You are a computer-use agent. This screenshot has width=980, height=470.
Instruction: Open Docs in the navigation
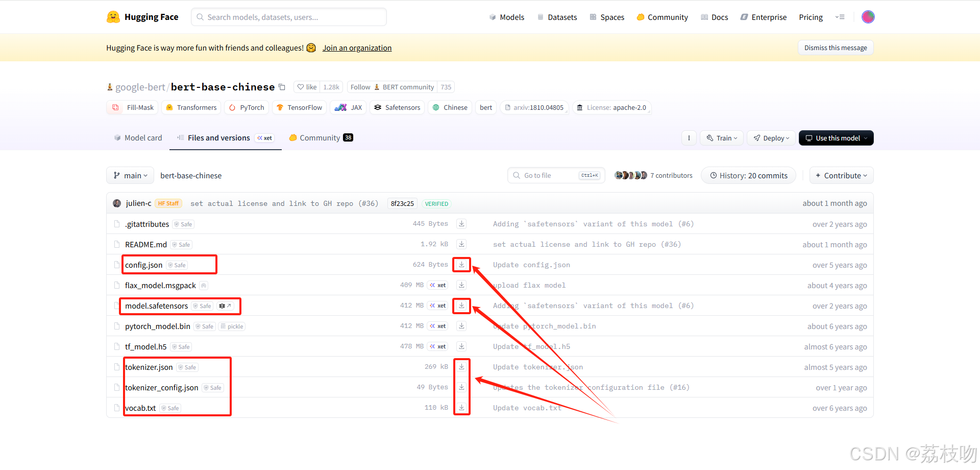pos(715,17)
